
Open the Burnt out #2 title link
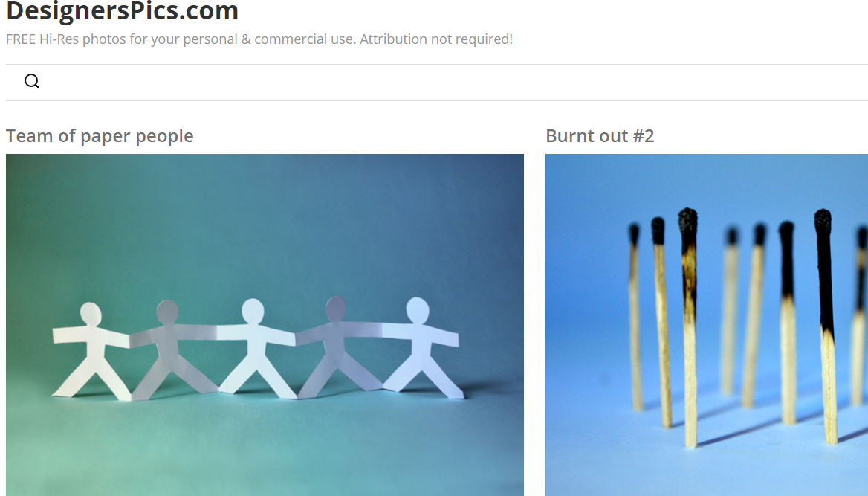point(600,136)
